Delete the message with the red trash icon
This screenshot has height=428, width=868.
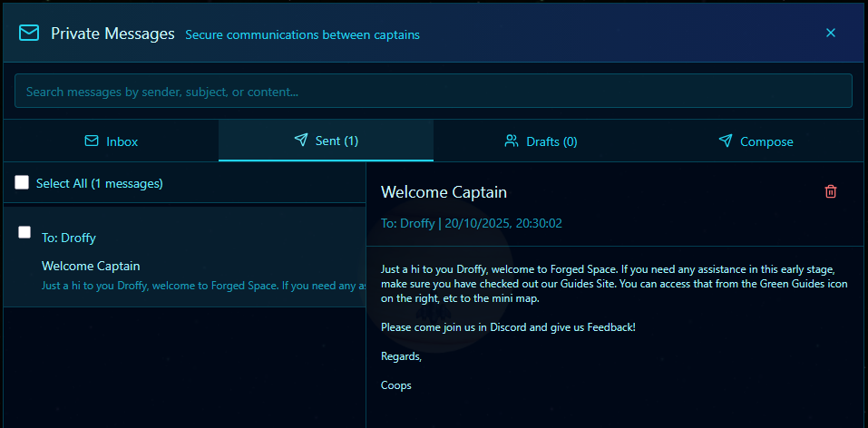tap(830, 191)
